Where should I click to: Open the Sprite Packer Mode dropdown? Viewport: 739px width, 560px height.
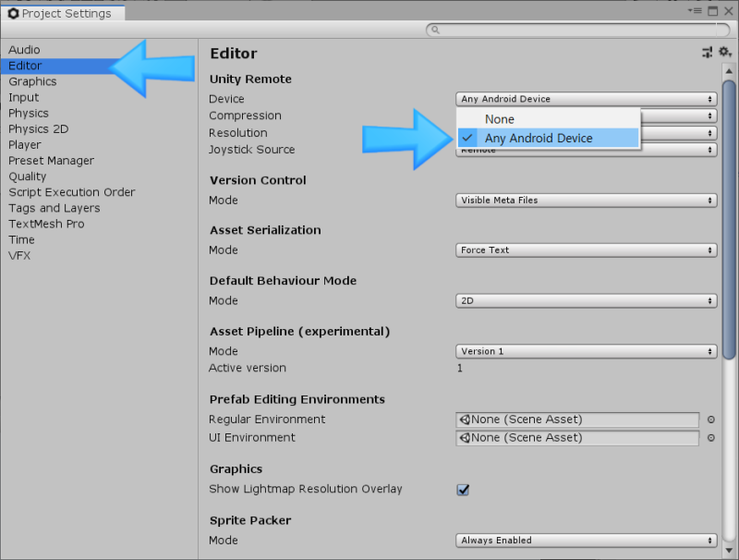coord(586,540)
